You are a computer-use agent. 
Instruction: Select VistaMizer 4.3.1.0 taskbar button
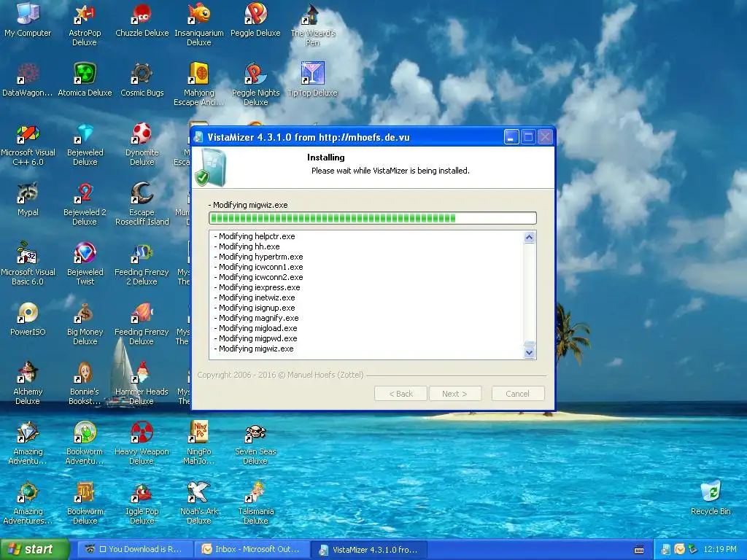(x=368, y=550)
